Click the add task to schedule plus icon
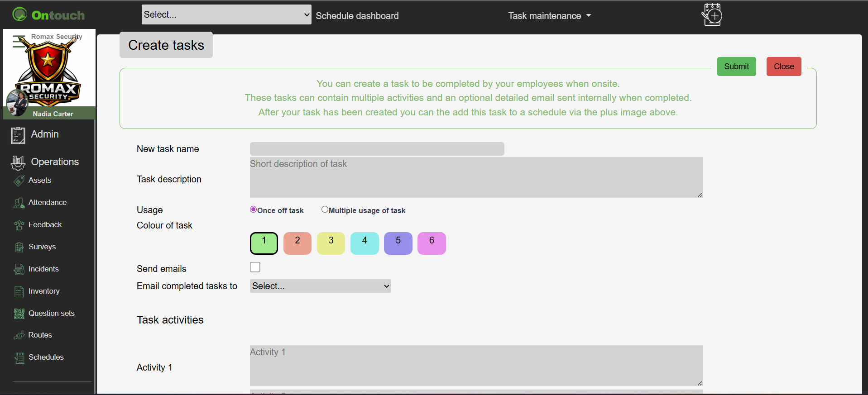868x395 pixels. (712, 15)
